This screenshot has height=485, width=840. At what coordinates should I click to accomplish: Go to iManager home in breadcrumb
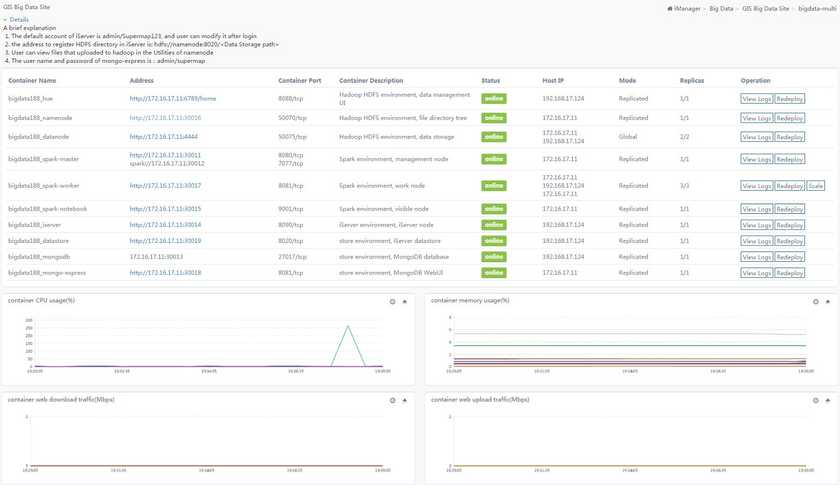pyautogui.click(x=684, y=9)
